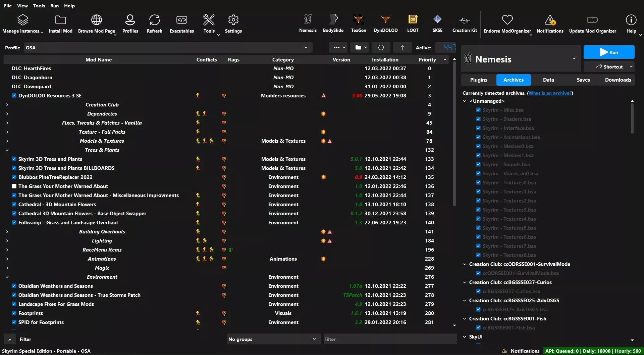Open the 'What is an archive?' link
The height and width of the screenshot is (355, 644).
550,93
